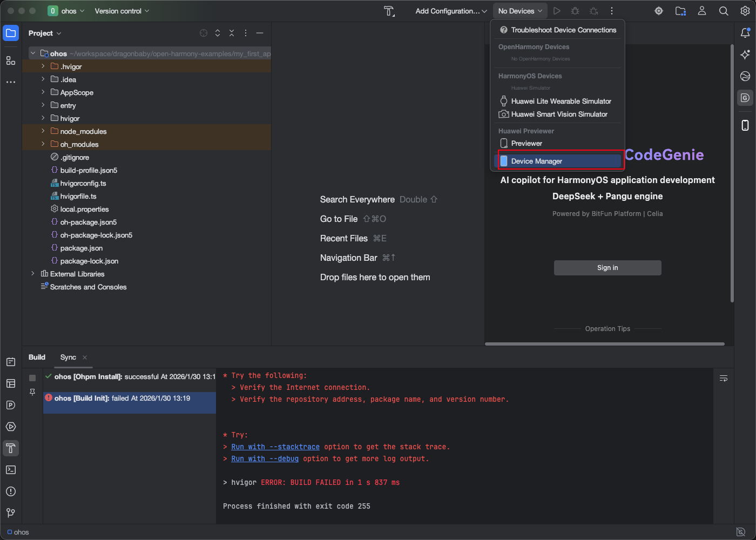Select build-profile.json5 file
The width and height of the screenshot is (756, 540).
pos(89,170)
